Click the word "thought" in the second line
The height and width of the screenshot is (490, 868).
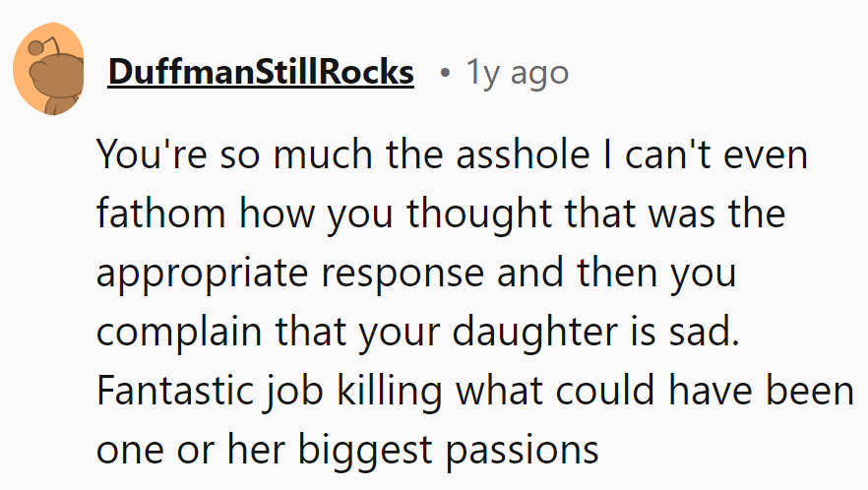coord(471,214)
